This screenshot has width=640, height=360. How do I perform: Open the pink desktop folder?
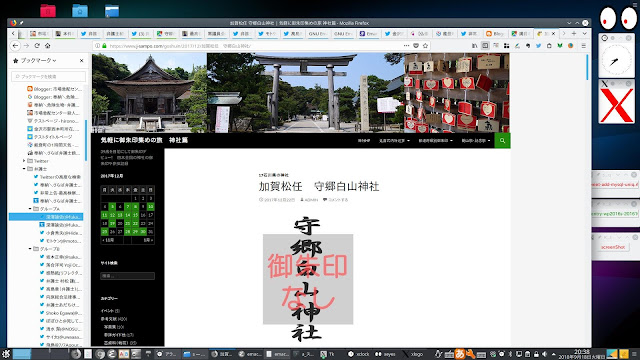point(48,10)
